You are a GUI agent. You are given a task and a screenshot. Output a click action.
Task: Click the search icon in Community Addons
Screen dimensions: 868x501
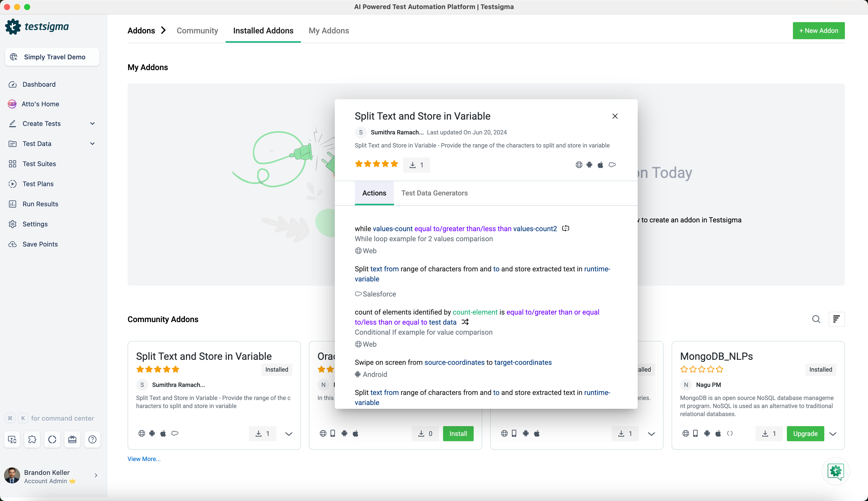(816, 319)
